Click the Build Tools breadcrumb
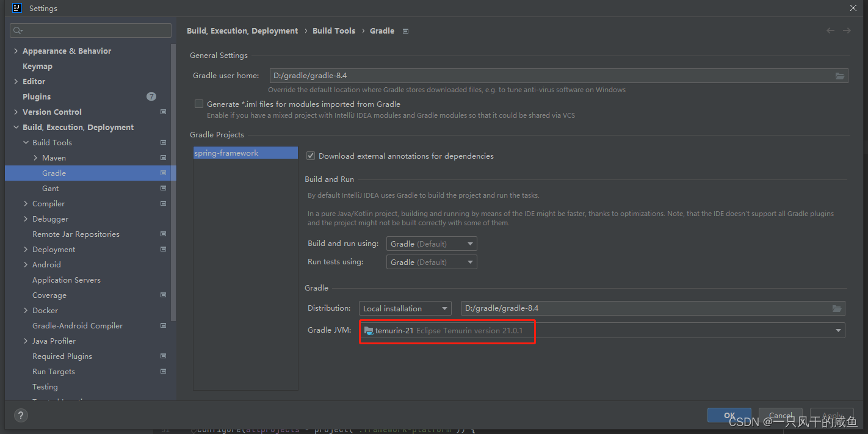This screenshot has height=434, width=868. [334, 31]
